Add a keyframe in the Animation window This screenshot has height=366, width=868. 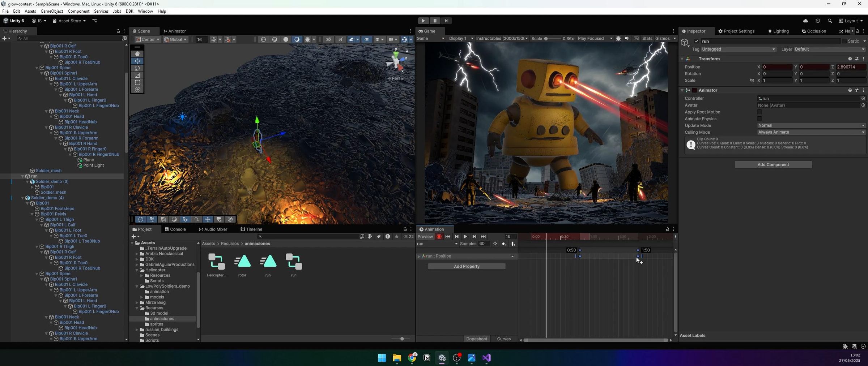[504, 244]
